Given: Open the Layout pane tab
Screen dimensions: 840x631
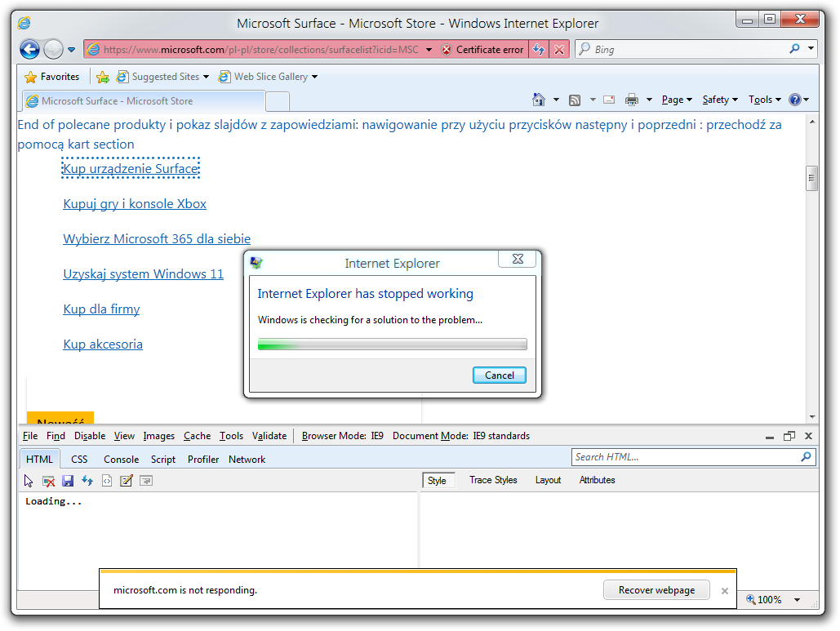Looking at the screenshot, I should (548, 481).
